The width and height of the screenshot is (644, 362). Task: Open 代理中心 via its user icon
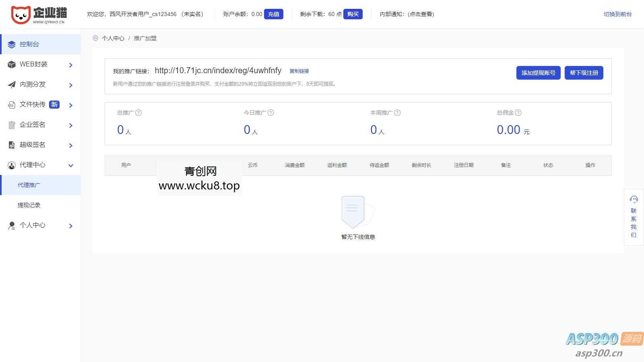[x=12, y=165]
